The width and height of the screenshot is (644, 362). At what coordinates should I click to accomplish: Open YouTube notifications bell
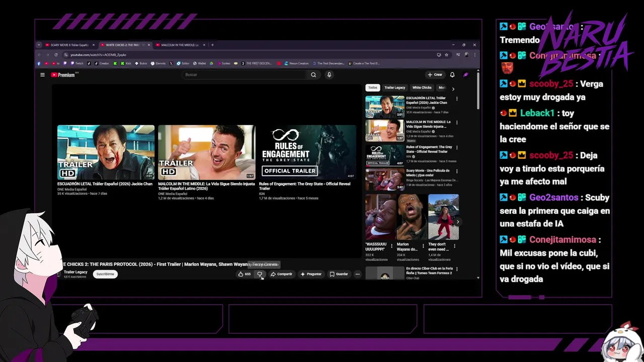pos(452,75)
